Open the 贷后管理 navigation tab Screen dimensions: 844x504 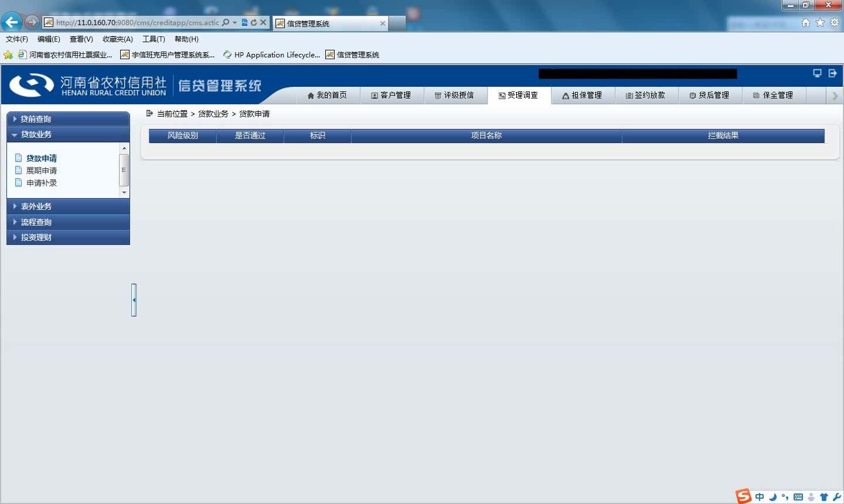(x=710, y=95)
